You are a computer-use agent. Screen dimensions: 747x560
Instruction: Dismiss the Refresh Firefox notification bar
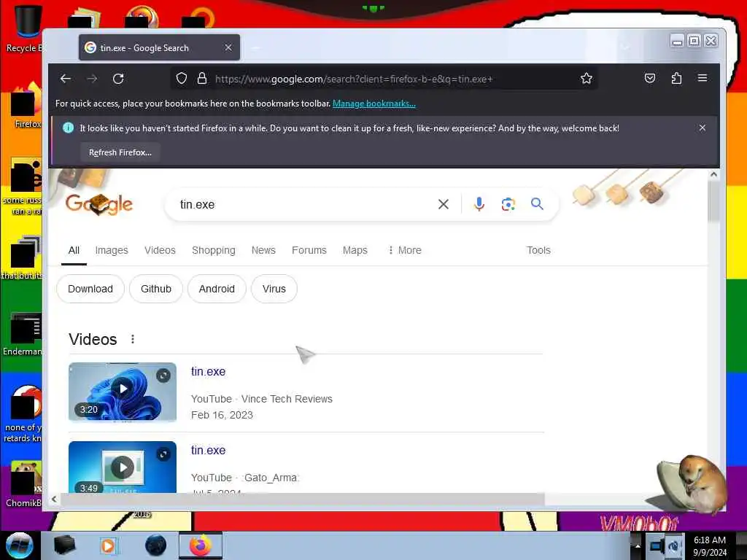tap(703, 128)
